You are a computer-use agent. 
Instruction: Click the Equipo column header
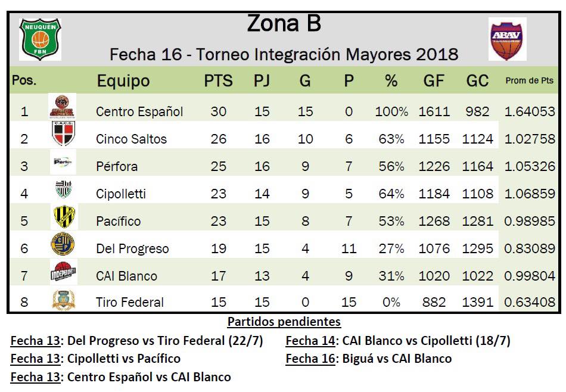pos(123,81)
